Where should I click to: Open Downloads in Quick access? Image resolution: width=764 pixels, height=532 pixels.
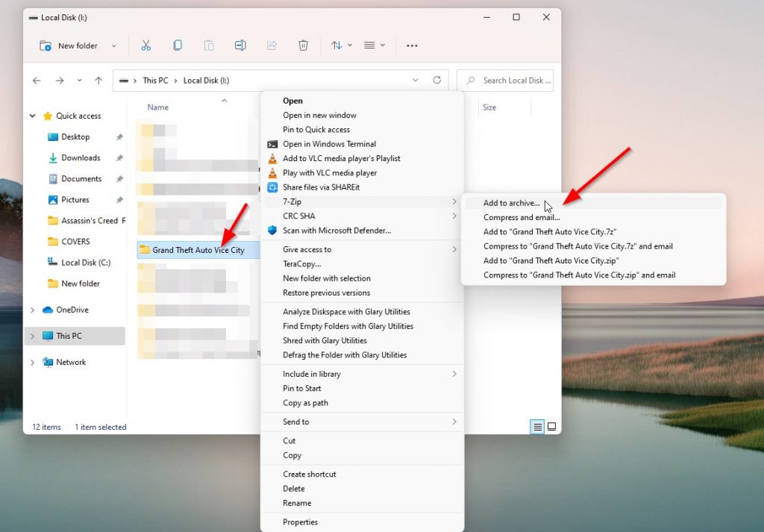(x=81, y=158)
